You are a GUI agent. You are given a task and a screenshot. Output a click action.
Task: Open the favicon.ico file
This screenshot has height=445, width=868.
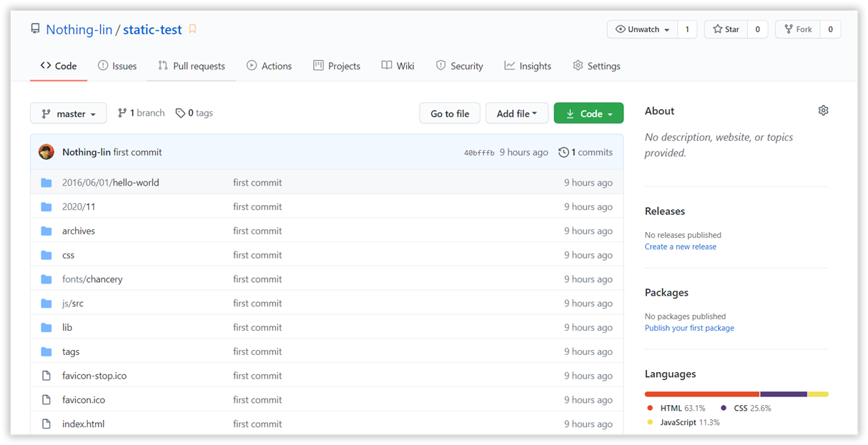[84, 400]
